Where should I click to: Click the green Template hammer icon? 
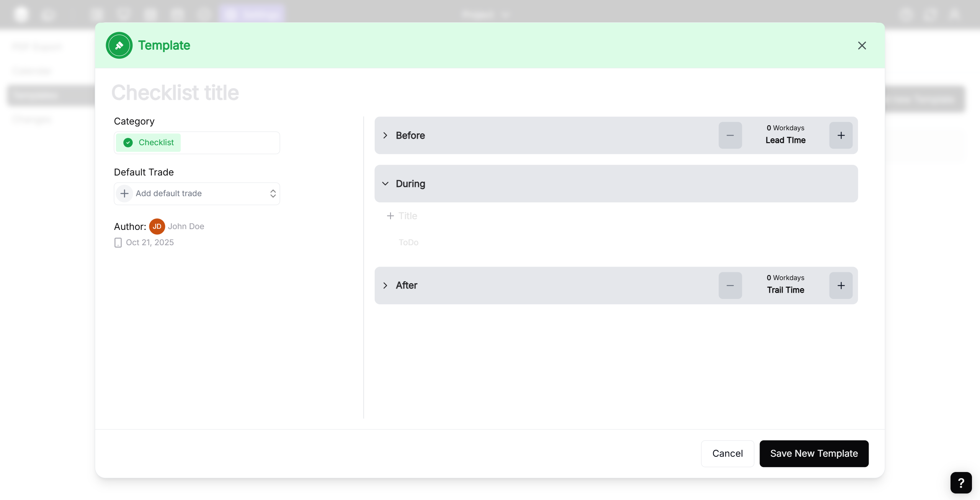(119, 45)
